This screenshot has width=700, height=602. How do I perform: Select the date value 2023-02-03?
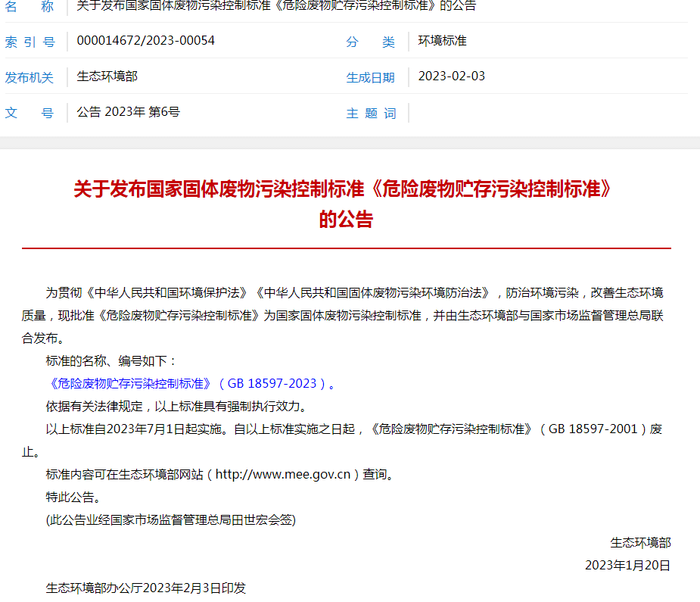pyautogui.click(x=446, y=76)
